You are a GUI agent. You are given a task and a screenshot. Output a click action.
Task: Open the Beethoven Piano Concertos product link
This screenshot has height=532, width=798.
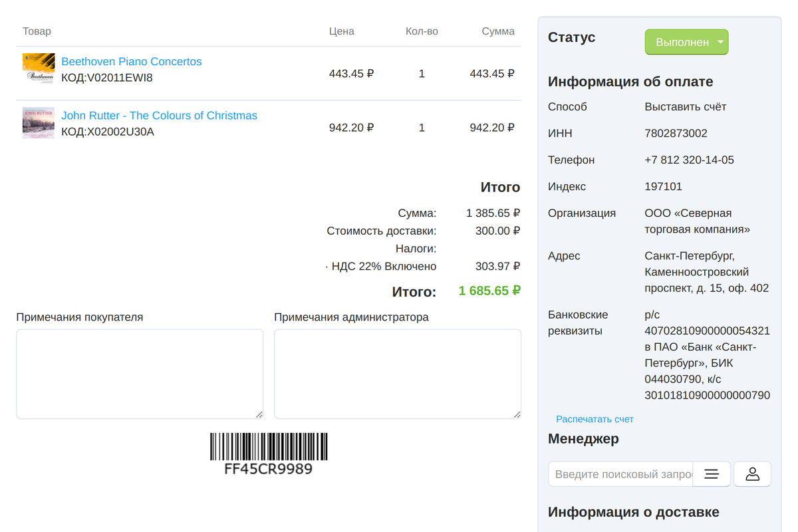point(131,61)
